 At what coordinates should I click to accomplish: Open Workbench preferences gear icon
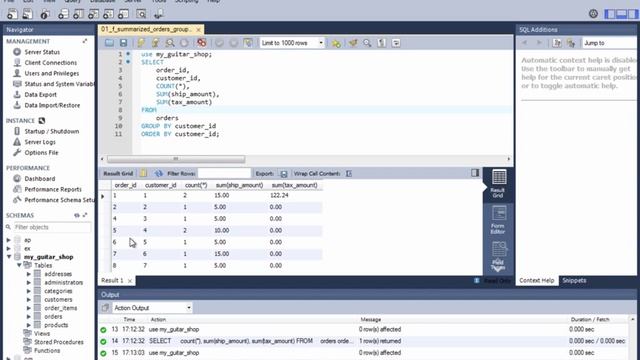pos(593,14)
